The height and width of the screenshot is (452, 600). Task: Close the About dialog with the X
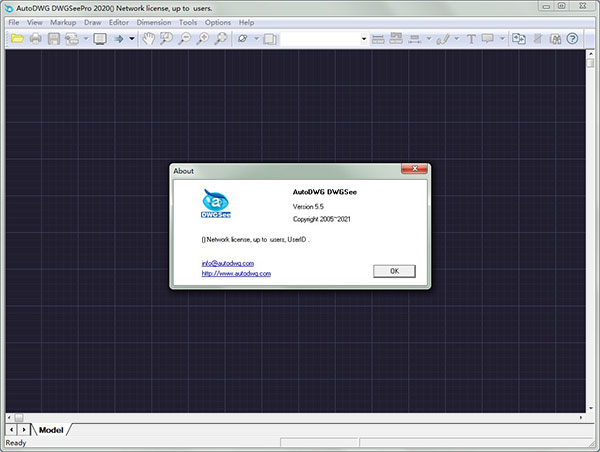414,168
